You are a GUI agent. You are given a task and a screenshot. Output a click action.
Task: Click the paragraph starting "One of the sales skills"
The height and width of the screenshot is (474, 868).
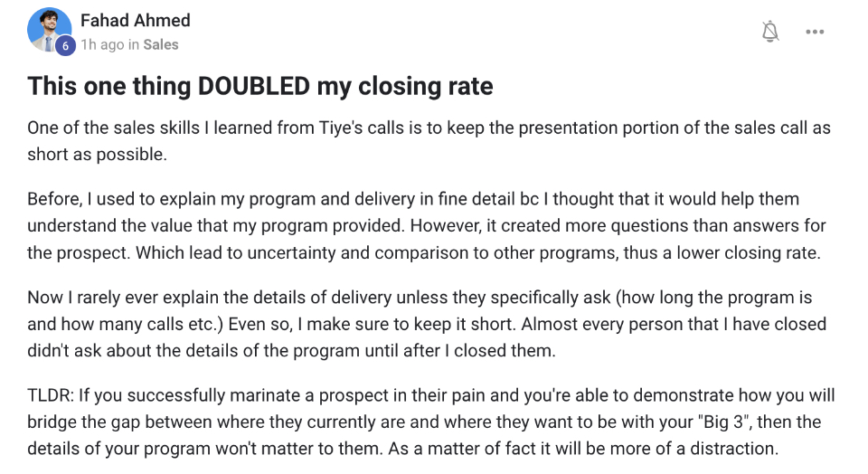tap(429, 140)
